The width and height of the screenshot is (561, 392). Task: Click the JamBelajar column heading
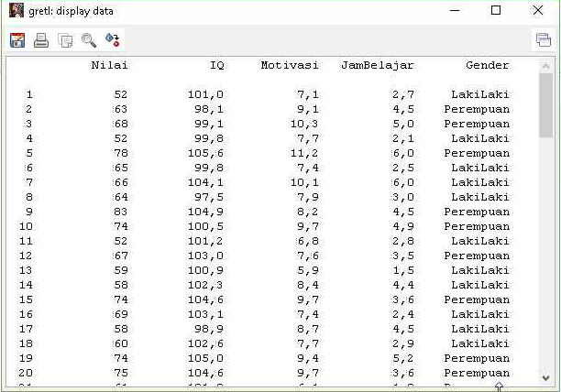pyautogui.click(x=377, y=66)
